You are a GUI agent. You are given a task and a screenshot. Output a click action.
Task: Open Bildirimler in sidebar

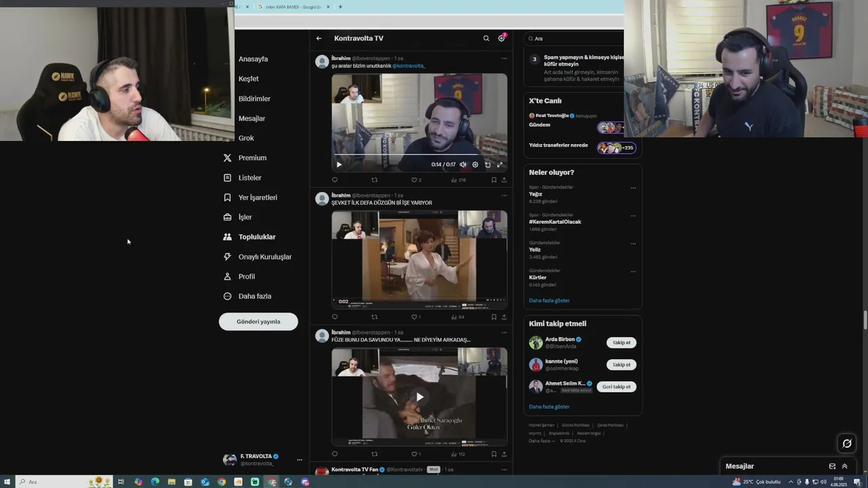click(254, 99)
